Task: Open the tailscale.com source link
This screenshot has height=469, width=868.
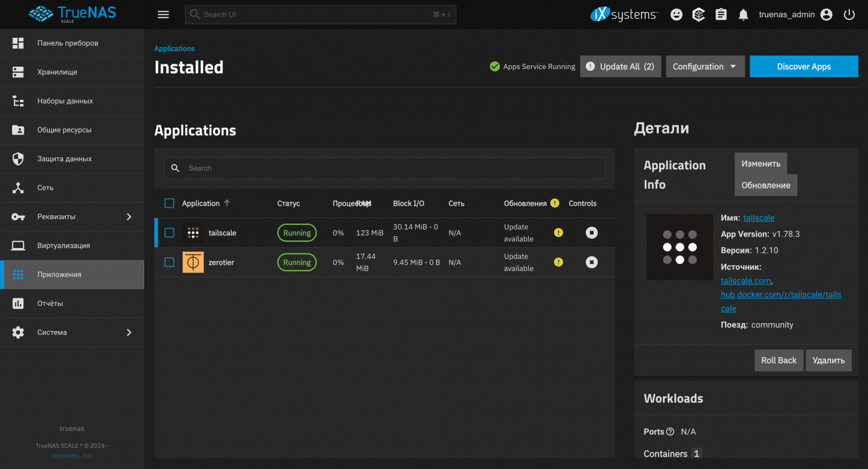Action: pyautogui.click(x=746, y=281)
